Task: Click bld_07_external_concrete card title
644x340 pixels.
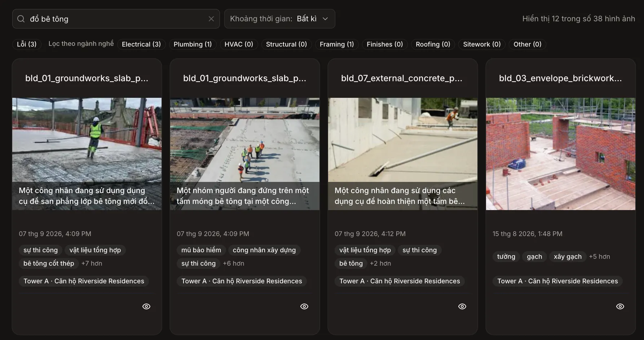Action: coord(402,78)
